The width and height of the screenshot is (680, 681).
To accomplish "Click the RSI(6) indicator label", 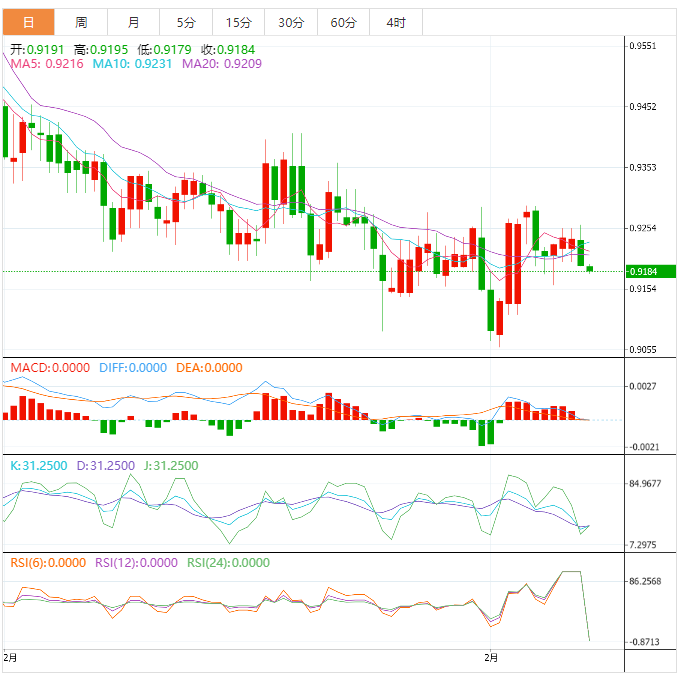I will [48, 563].
